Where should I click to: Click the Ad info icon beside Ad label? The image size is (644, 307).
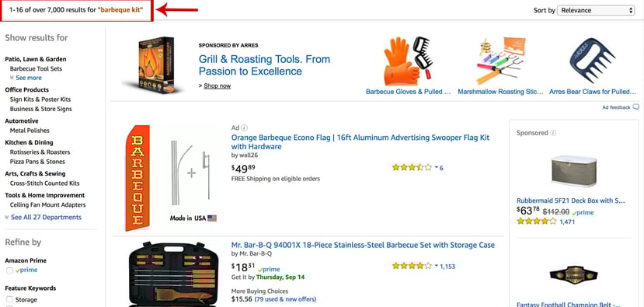coord(245,127)
